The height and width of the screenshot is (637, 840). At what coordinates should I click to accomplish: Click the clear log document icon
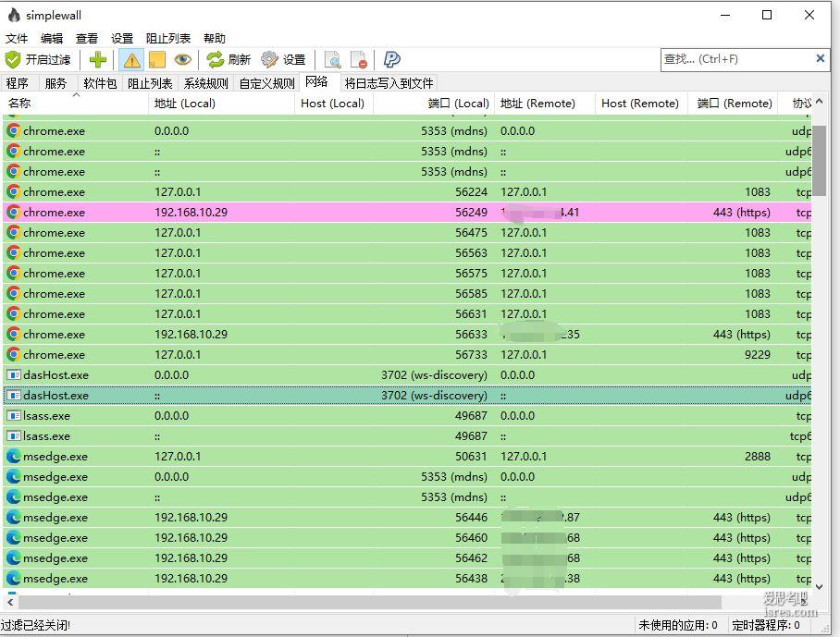pos(358,59)
